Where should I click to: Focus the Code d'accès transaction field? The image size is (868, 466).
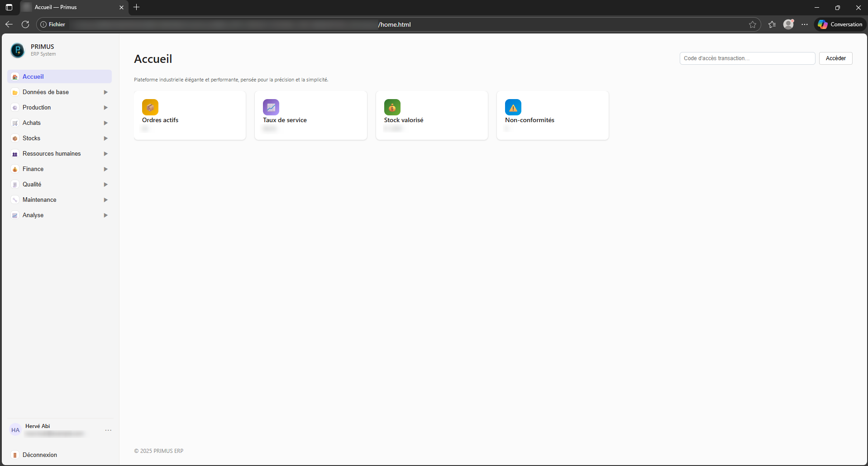pos(747,58)
